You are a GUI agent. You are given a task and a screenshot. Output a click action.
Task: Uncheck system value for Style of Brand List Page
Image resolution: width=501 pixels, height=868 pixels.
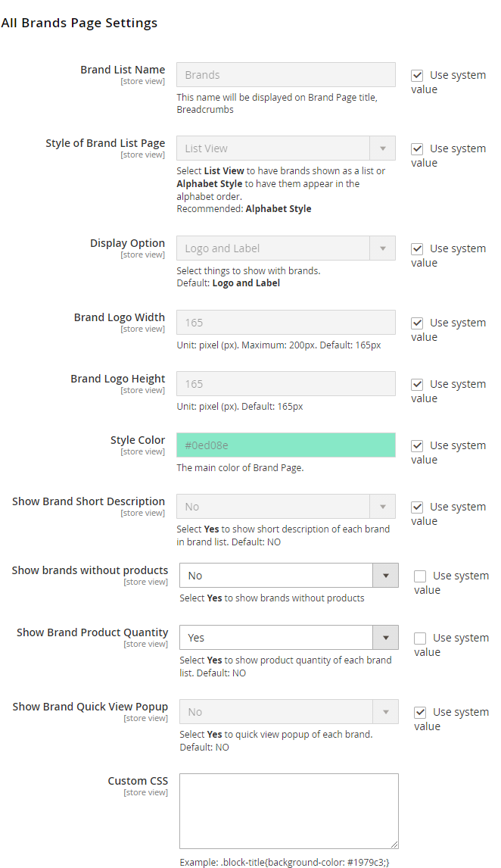point(417,149)
